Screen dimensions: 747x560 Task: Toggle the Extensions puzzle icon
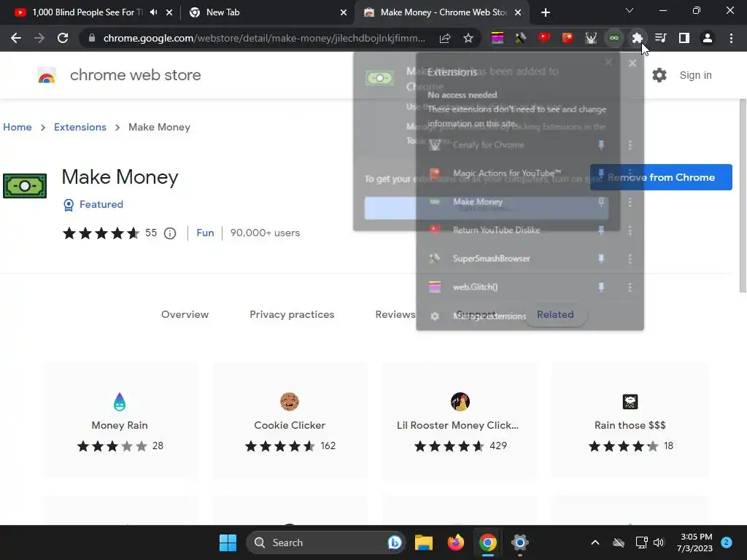click(x=638, y=38)
